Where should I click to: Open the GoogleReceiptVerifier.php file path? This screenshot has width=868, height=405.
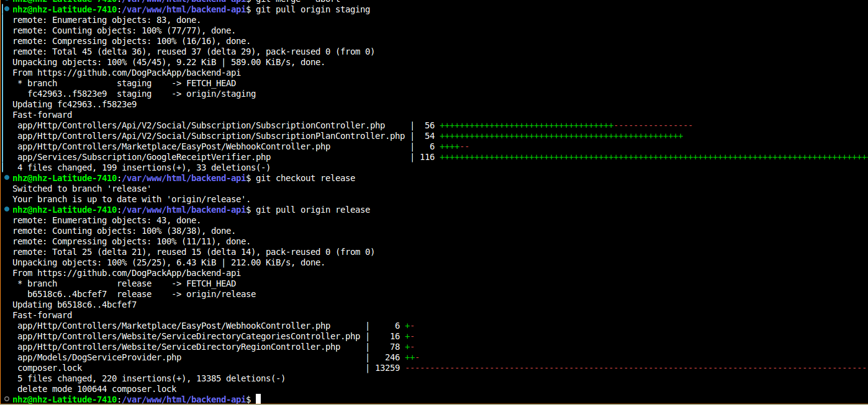tap(144, 157)
